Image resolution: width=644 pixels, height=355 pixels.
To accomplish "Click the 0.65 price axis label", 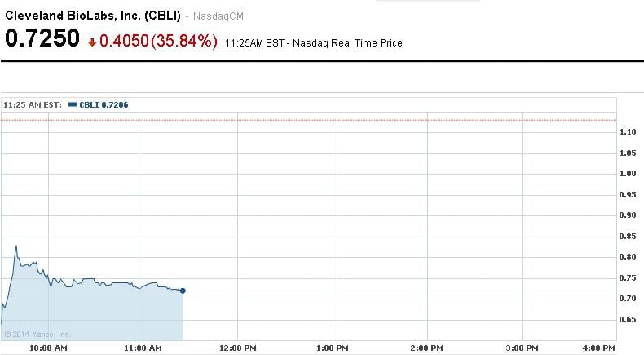I will [x=628, y=320].
